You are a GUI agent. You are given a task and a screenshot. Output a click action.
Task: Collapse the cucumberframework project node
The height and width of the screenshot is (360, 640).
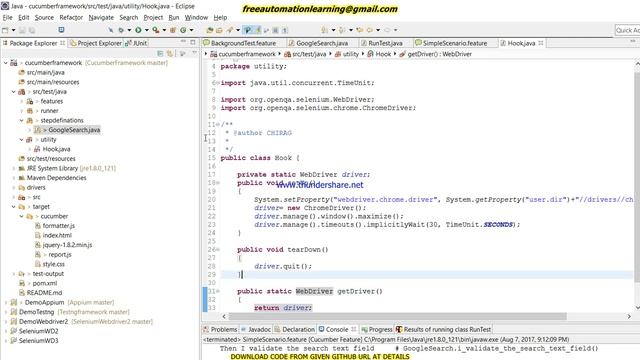[6, 63]
